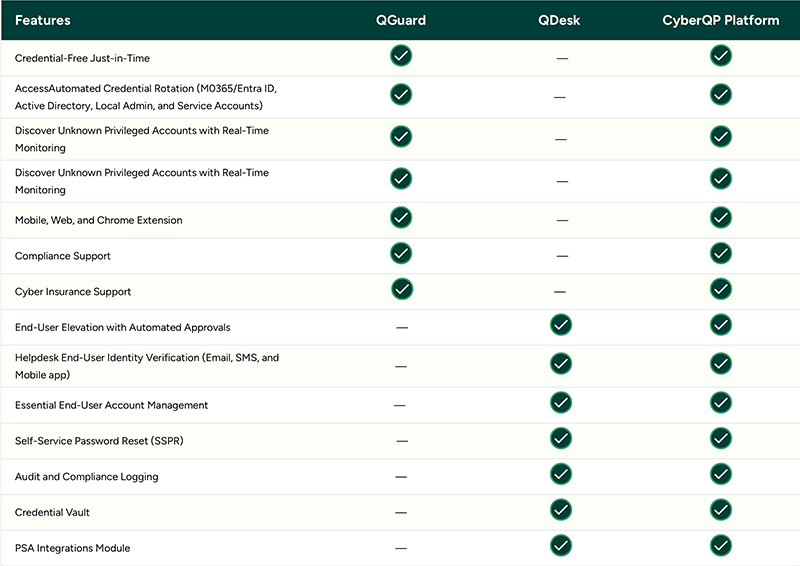The width and height of the screenshot is (800, 566).
Task: Click CyberQP Platform checkmark for Credential-Free Just-in-Time
Action: [721, 56]
